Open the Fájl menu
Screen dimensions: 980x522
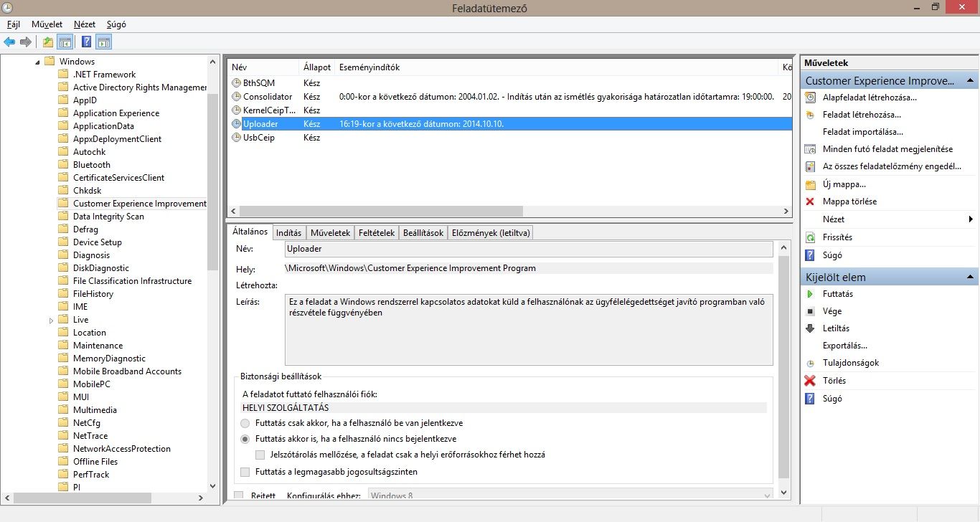click(x=13, y=24)
